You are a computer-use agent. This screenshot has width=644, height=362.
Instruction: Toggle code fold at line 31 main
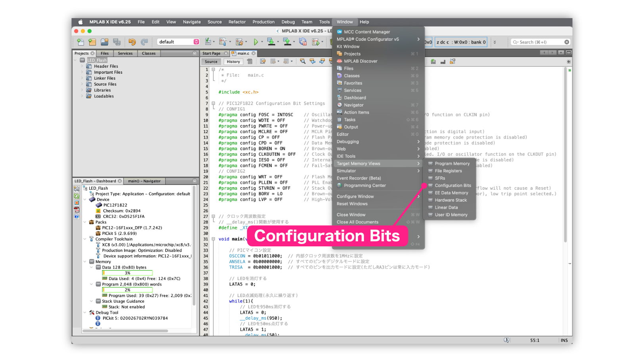(x=213, y=239)
